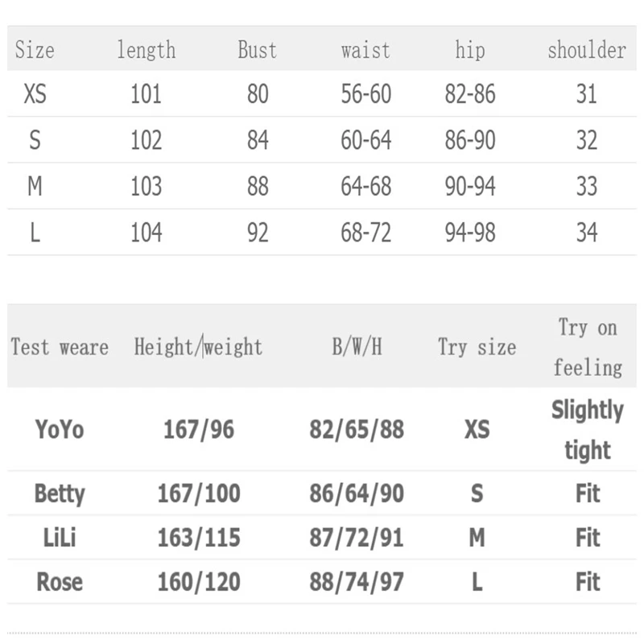
Task: Click LiLi's height/weight 163/115
Action: click(198, 537)
